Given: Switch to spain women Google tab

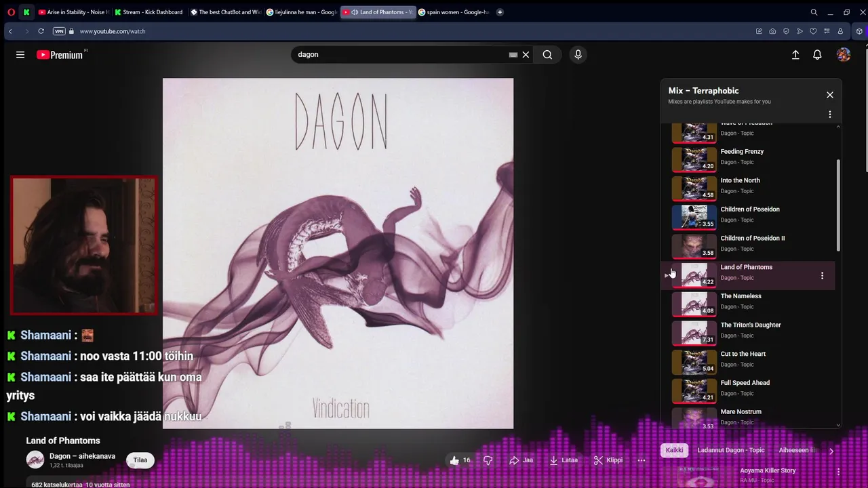Looking at the screenshot, I should (454, 12).
